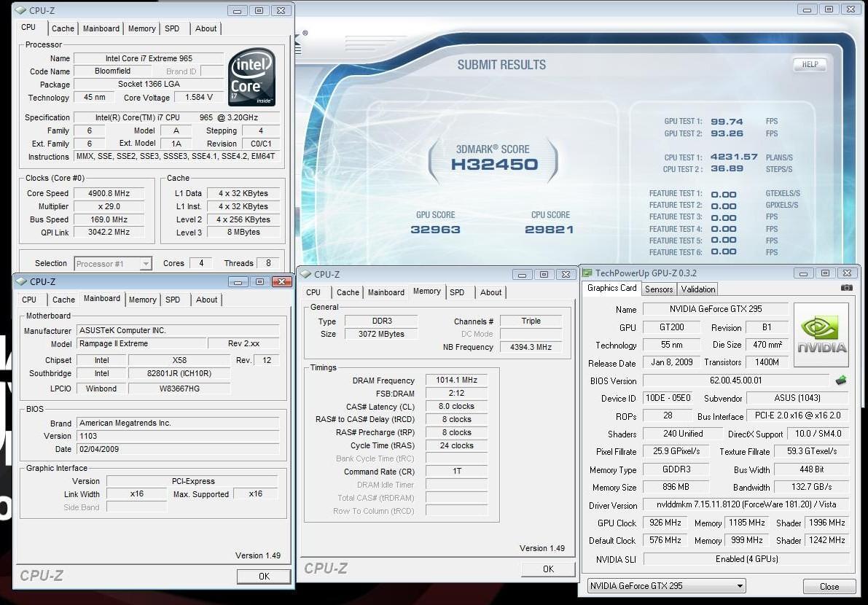Image resolution: width=868 pixels, height=605 pixels.
Task: Open the Validation tab in GPU-Z
Action: click(x=697, y=289)
